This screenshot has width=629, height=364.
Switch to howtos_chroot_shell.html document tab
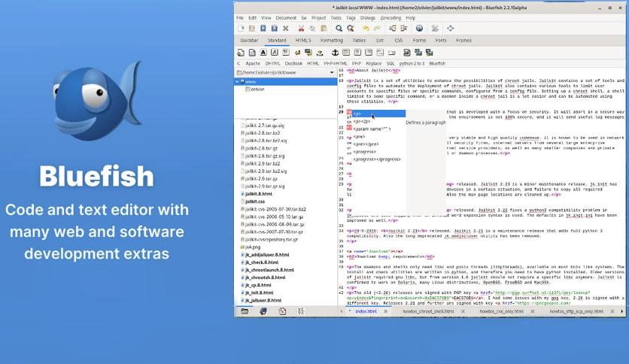click(x=428, y=311)
